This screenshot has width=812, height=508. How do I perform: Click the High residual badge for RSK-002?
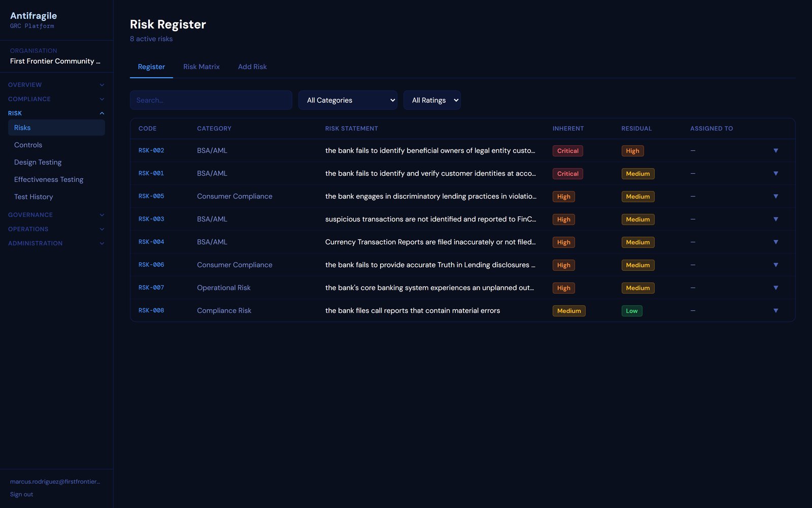click(x=632, y=151)
